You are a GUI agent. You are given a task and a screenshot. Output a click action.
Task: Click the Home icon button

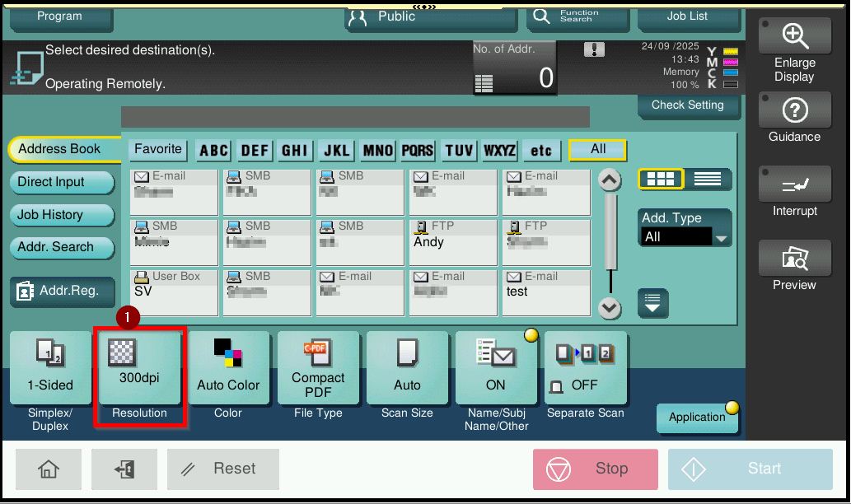(x=49, y=469)
